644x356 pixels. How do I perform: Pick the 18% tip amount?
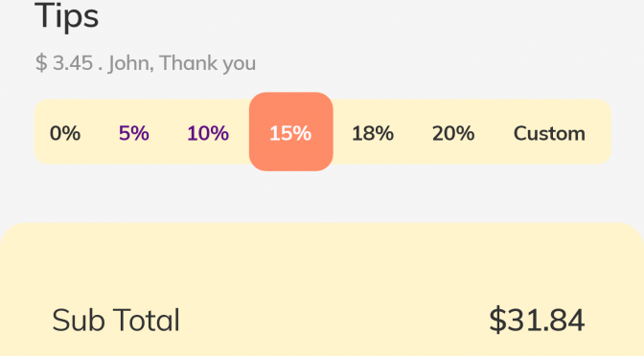coord(373,133)
